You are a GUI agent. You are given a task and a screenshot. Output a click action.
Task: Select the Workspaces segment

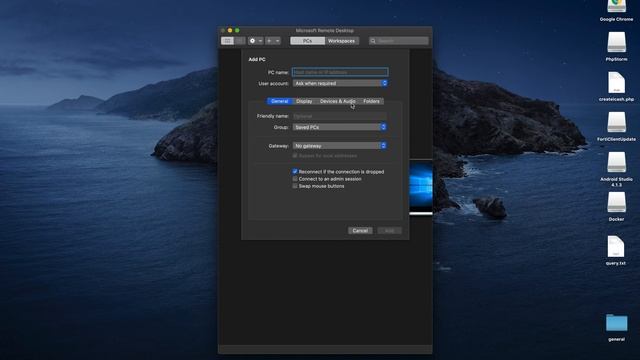pyautogui.click(x=342, y=41)
